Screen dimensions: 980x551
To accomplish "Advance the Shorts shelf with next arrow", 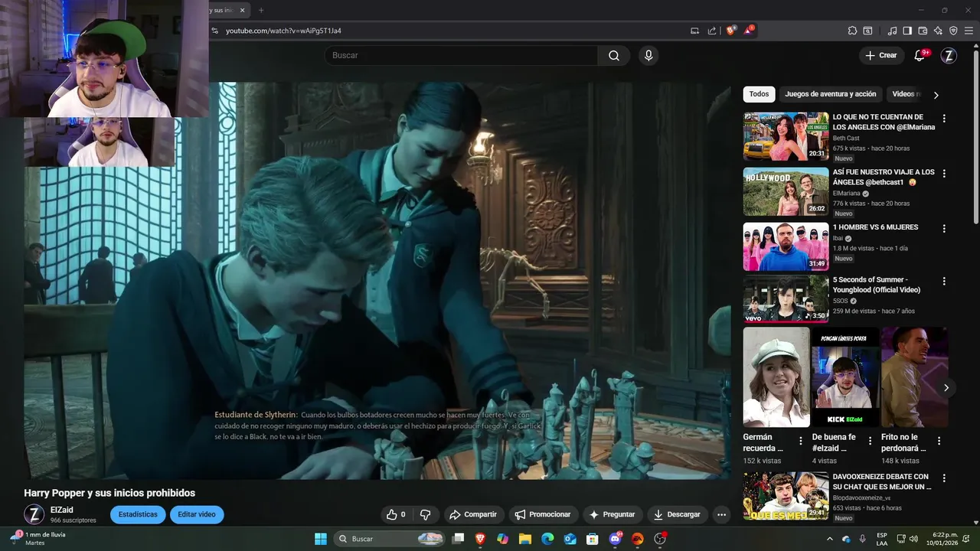I will (x=946, y=387).
